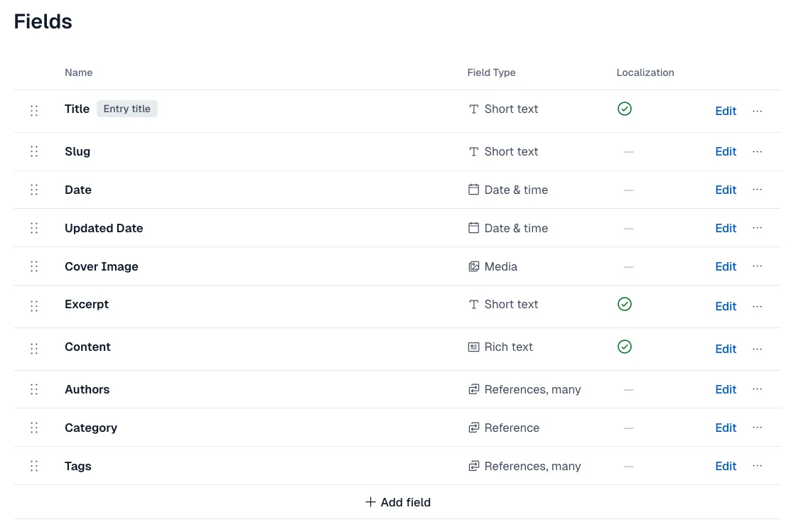Edit the Content field
796x532 pixels.
pos(726,349)
